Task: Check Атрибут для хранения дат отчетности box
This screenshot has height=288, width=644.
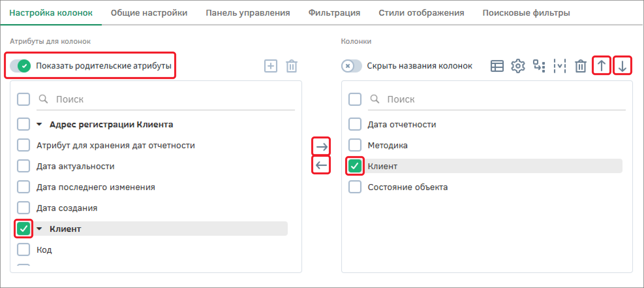Action: tap(23, 145)
